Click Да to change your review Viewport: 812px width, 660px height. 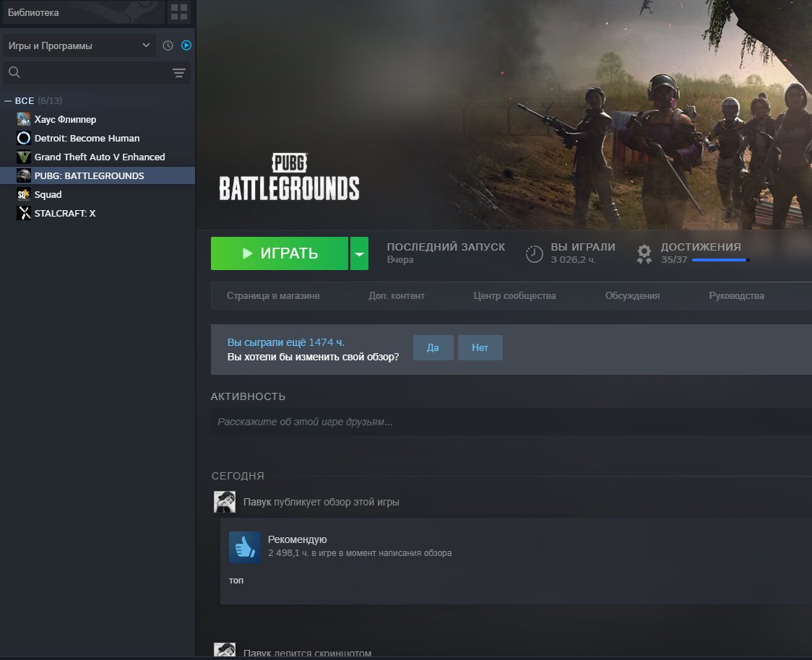[x=433, y=347]
